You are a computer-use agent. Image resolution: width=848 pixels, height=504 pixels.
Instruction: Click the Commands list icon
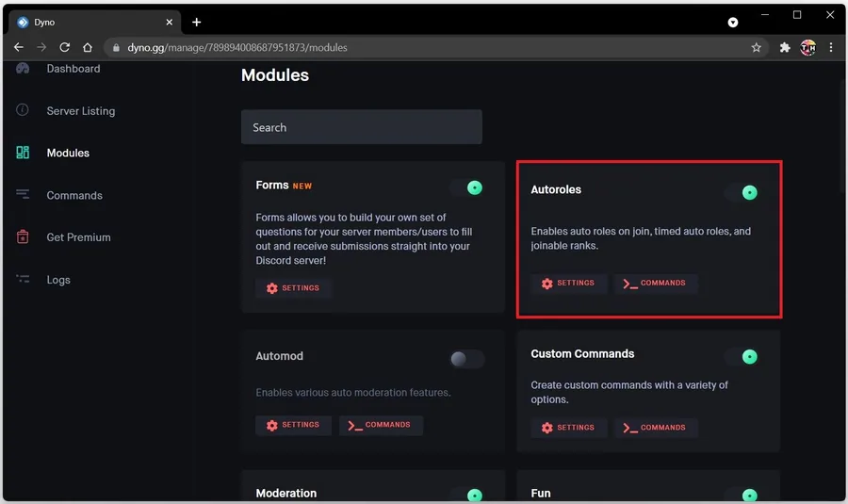(x=23, y=194)
